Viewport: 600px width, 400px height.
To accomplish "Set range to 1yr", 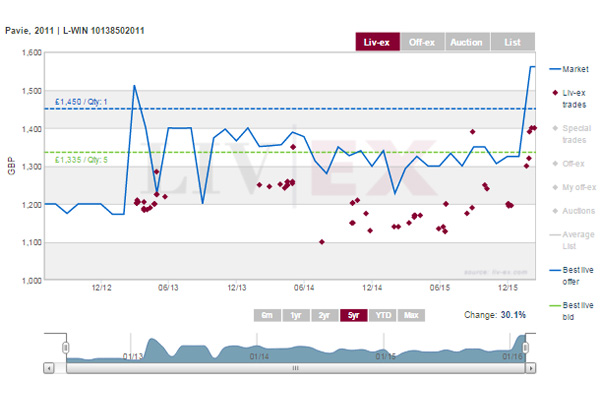I will [296, 315].
